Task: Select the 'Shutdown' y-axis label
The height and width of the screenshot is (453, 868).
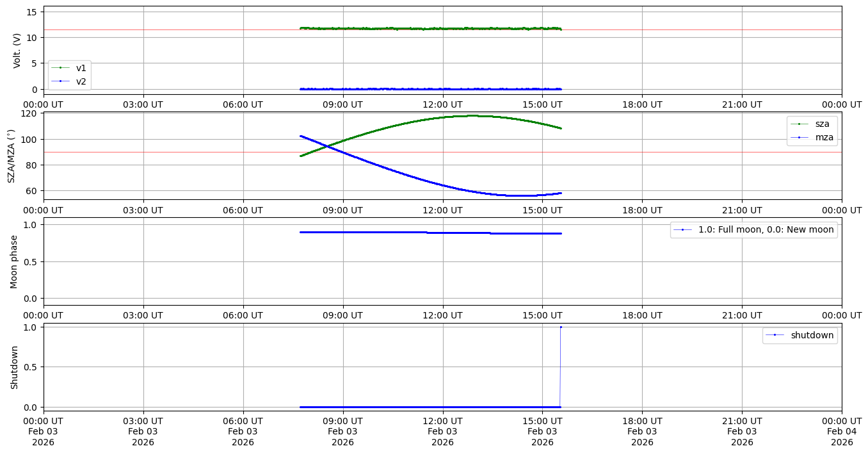Action: click(x=14, y=367)
